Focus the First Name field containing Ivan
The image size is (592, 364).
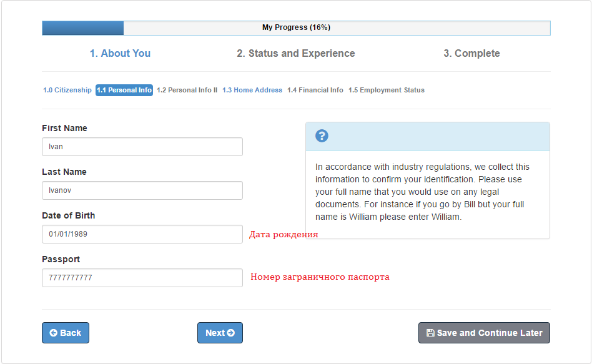pos(142,147)
